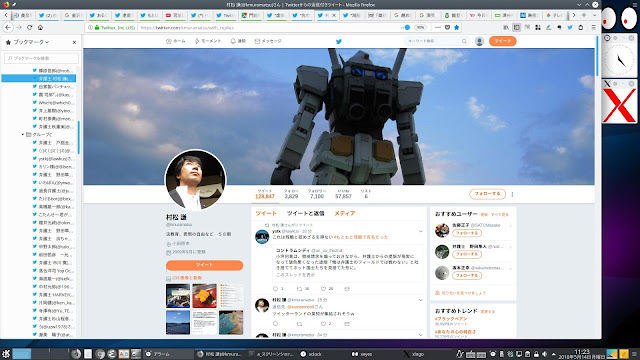The width and height of the screenshot is (640, 360).
Task: Open Twitter 通知 (Notifications) nav item
Action: click(x=238, y=41)
